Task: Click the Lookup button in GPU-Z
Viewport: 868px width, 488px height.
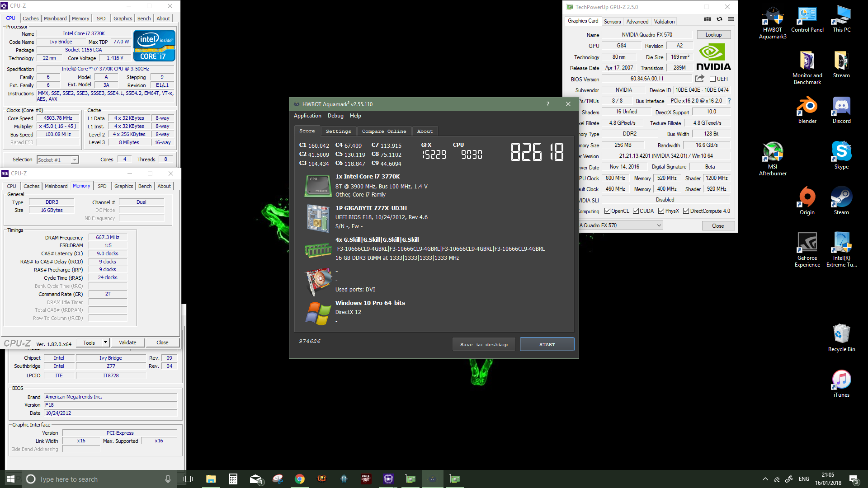Action: point(713,35)
